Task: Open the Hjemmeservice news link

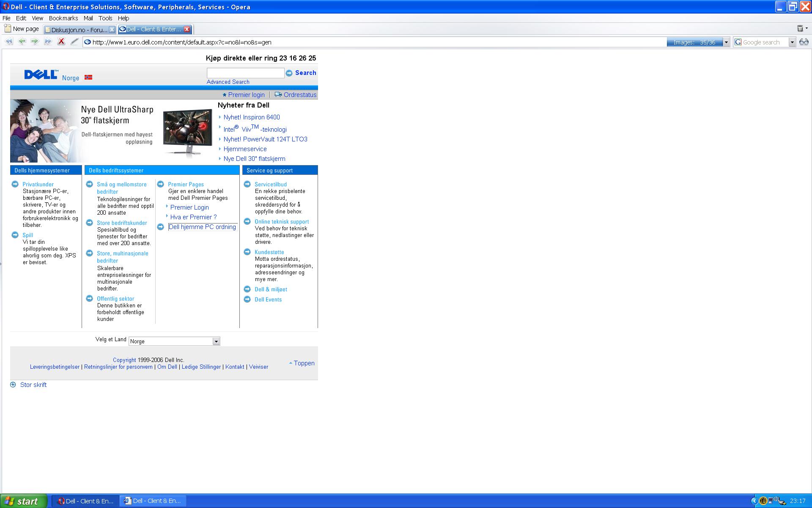Action: pos(245,149)
